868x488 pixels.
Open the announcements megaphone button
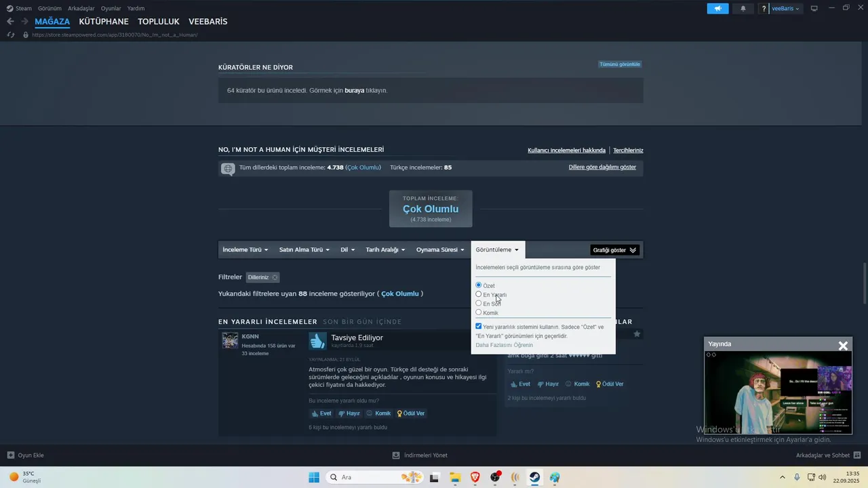717,8
